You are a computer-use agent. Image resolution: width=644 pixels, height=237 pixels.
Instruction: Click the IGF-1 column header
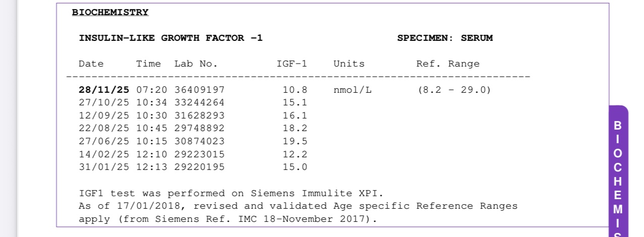(291, 64)
